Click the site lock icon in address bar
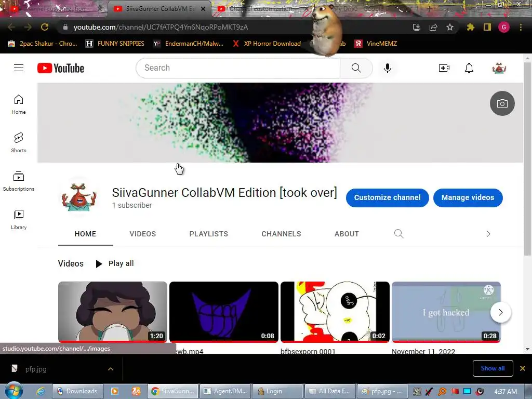Viewport: 532px width, 399px height. (x=65, y=27)
